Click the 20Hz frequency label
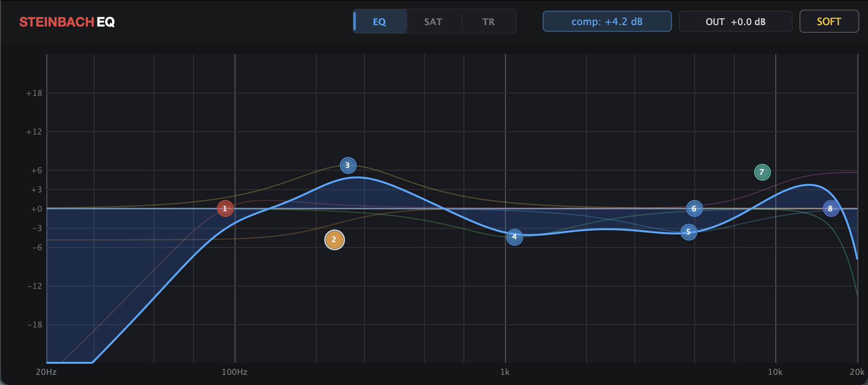Image resolution: width=868 pixels, height=385 pixels. [46, 372]
